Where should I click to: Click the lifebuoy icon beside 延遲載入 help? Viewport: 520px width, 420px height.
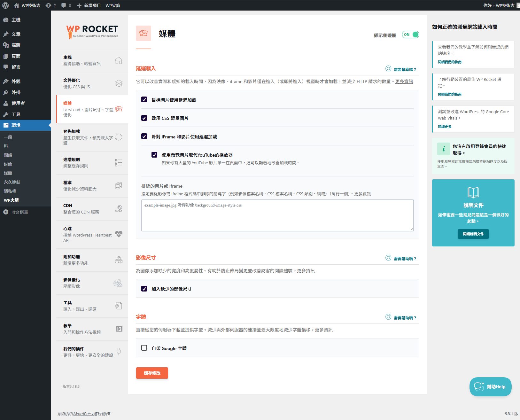[388, 68]
